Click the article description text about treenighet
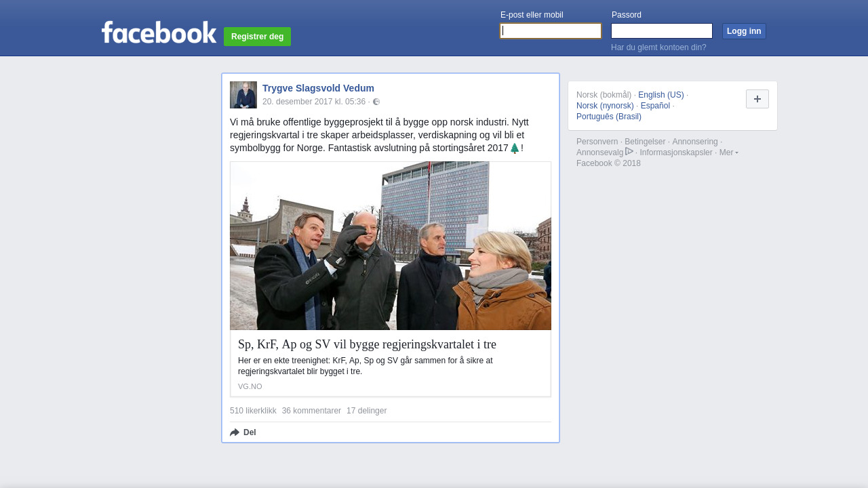Screen dimensions: 868x488 [x=366, y=366]
